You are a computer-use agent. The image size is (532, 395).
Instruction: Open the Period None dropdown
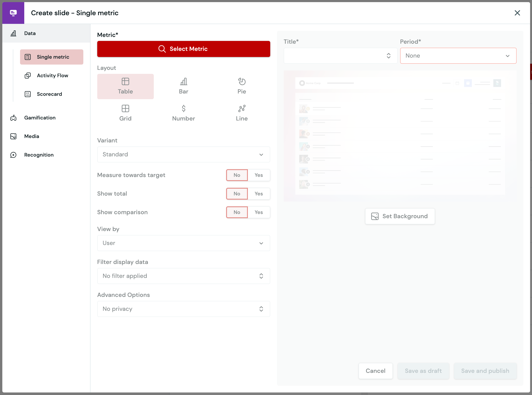click(x=458, y=56)
